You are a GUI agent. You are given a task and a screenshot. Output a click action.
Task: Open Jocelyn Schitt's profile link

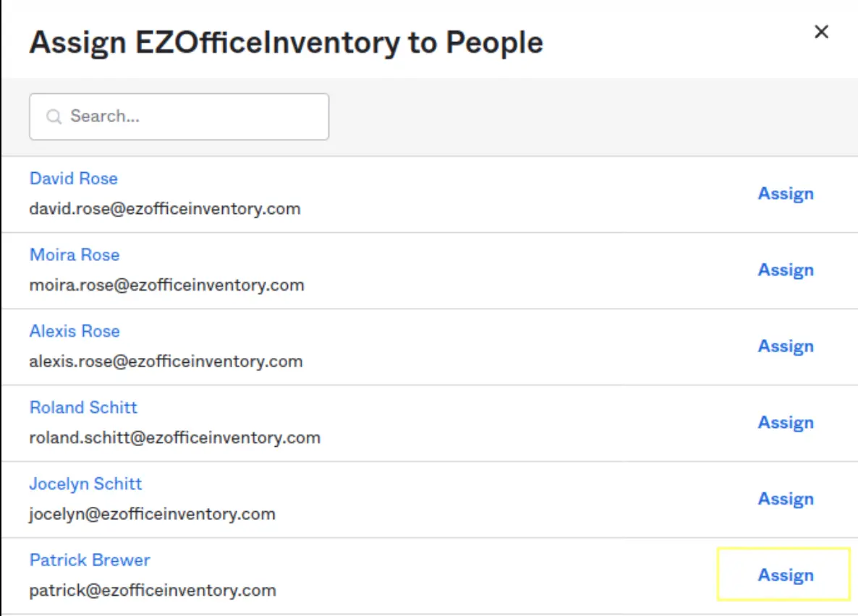click(x=85, y=484)
